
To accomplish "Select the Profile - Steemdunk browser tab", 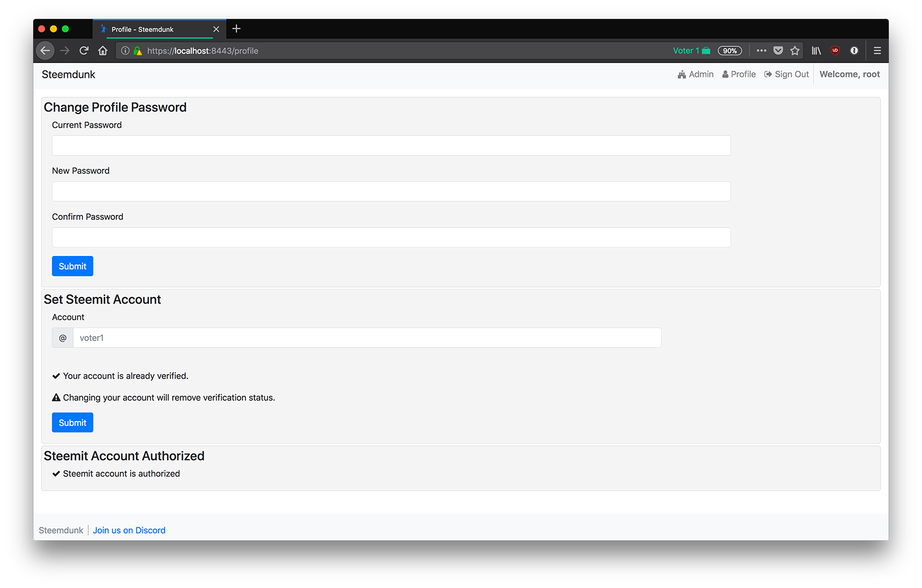I will [160, 29].
